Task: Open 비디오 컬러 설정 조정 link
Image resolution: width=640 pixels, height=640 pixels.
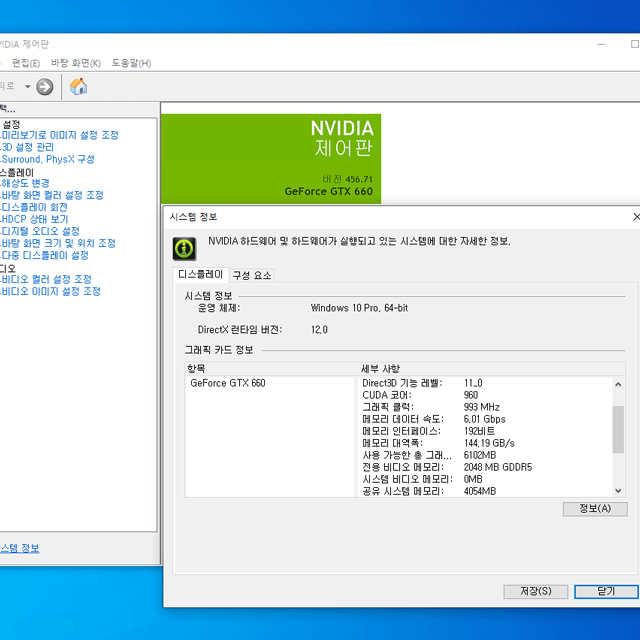Action: [x=47, y=280]
